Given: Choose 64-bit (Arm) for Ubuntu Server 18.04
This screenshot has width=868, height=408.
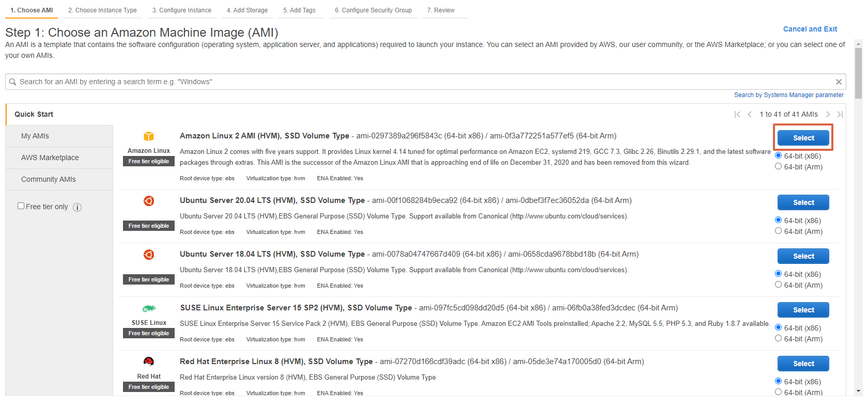Looking at the screenshot, I should pyautogui.click(x=778, y=285).
